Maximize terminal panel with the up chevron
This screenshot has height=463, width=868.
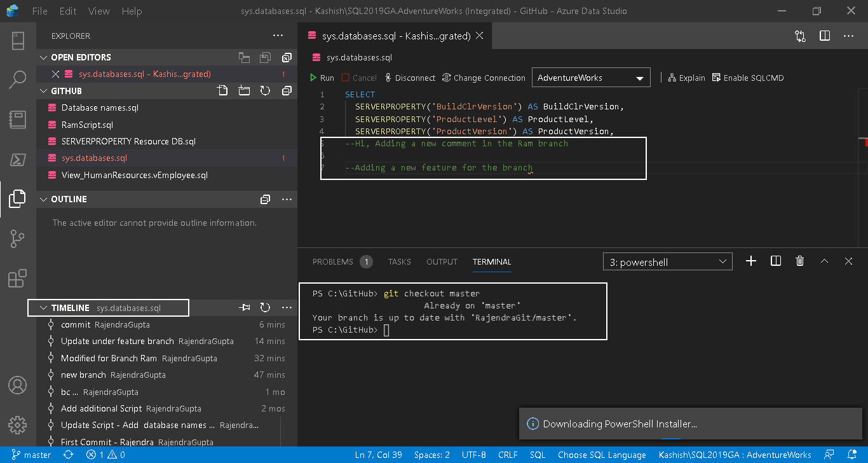(x=824, y=261)
